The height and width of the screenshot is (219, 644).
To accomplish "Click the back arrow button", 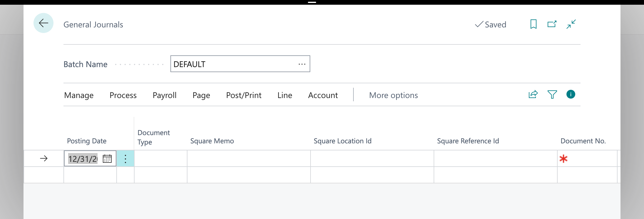I will pos(43,23).
